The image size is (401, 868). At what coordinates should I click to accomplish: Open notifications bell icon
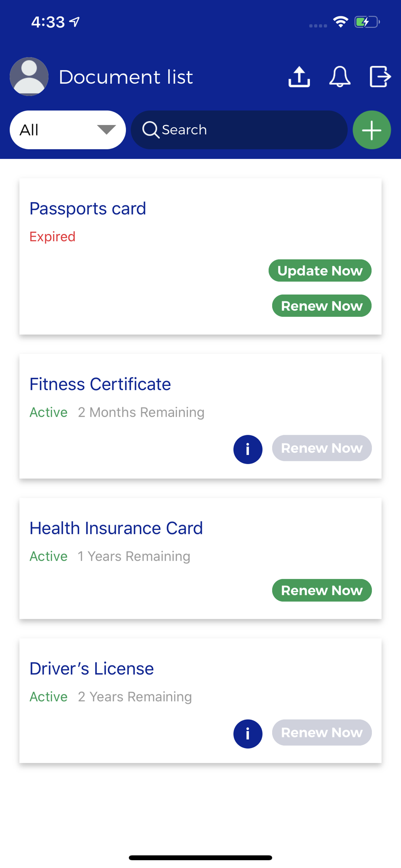pos(340,77)
